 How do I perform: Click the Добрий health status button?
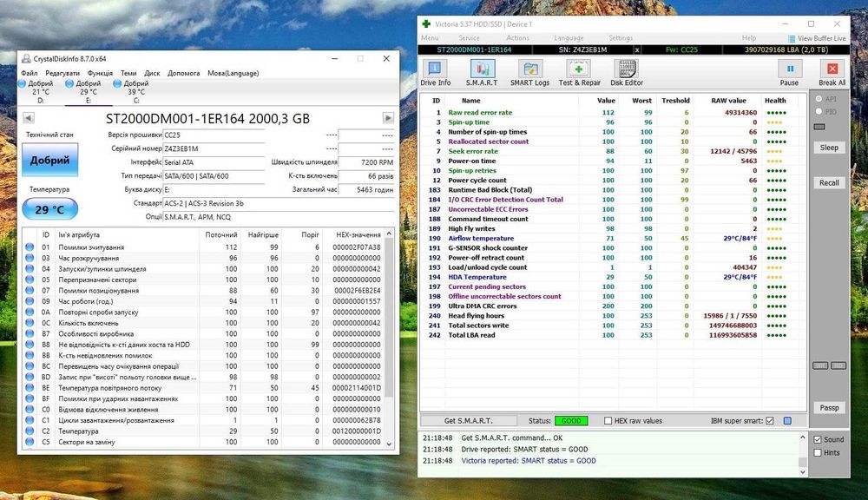49,160
